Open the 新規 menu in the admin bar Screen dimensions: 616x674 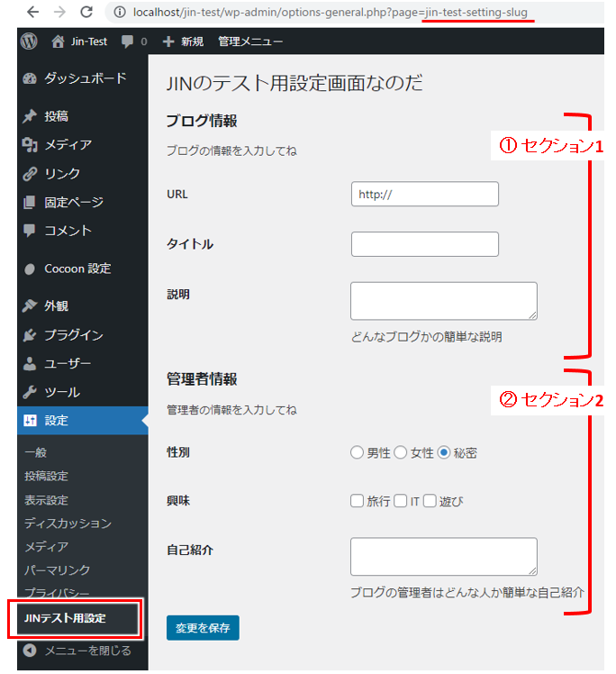coord(192,41)
